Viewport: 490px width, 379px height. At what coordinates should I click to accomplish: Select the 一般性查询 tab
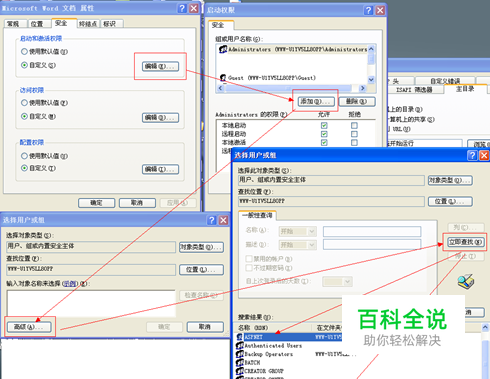tap(257, 215)
